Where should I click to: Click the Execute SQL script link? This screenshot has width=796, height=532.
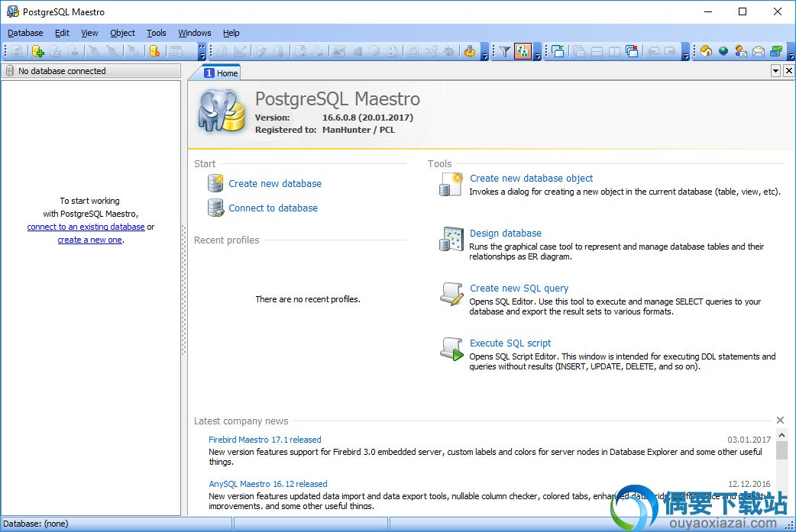510,343
